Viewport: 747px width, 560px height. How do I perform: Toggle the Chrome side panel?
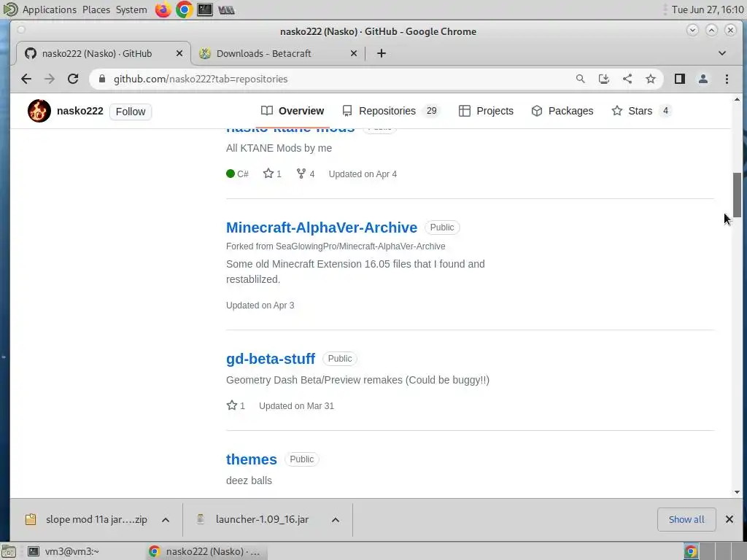pyautogui.click(x=680, y=79)
